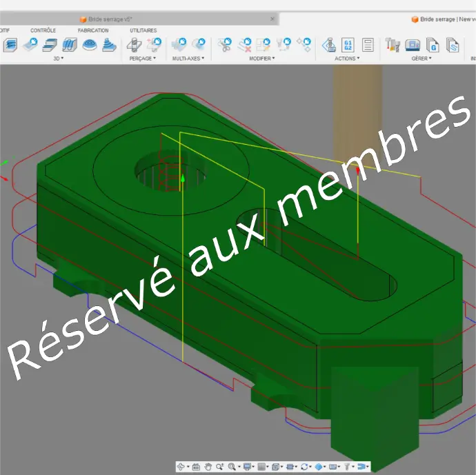Viewport: 476px width, 475px height.
Task: Click the Simulate icon in Actions
Action: (x=329, y=46)
